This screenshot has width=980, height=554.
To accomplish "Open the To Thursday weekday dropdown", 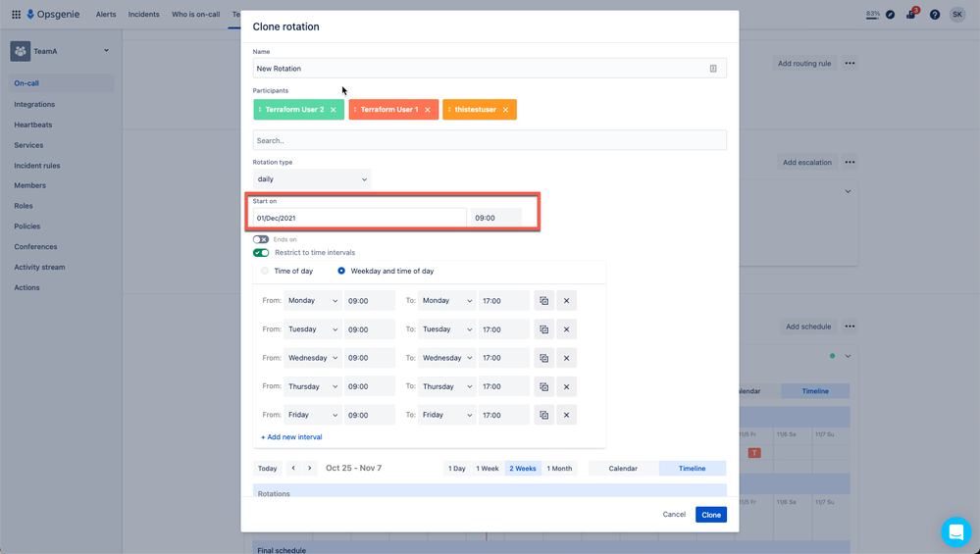I will click(x=447, y=386).
